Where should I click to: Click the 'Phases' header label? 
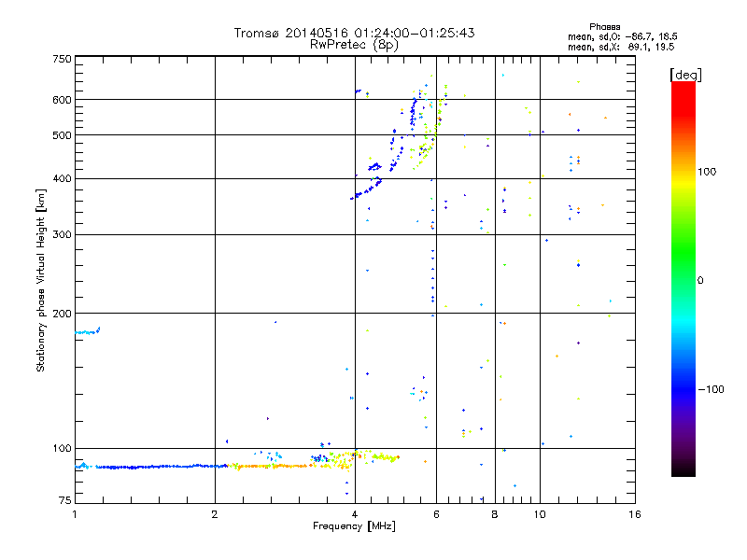604,27
